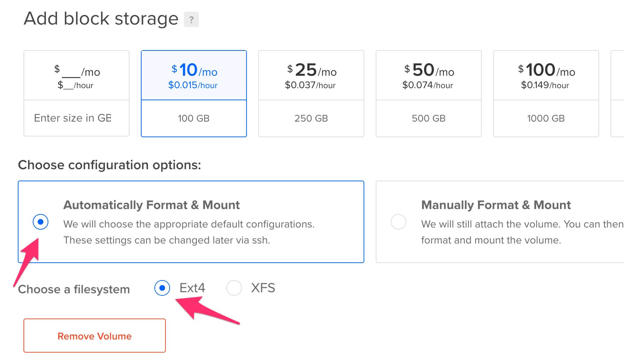Image resolution: width=624 pixels, height=364 pixels.
Task: Click the Choose a filesystem label
Action: point(74,289)
